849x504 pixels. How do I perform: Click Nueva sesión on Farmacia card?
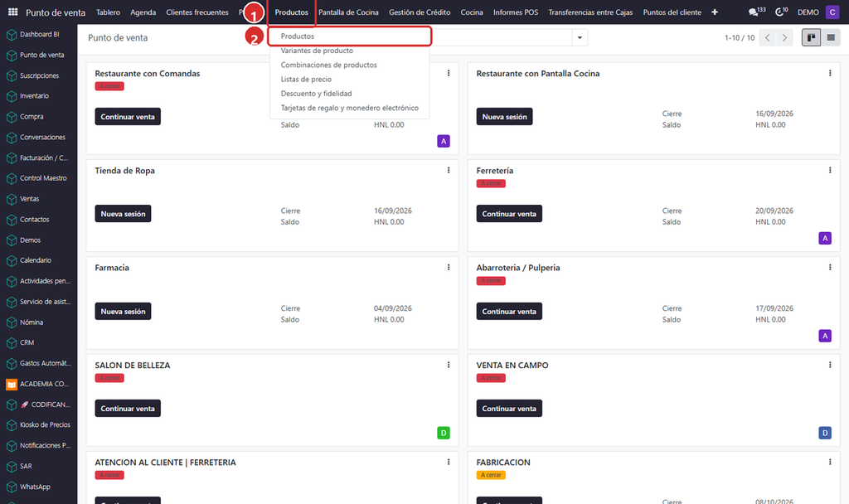coord(123,312)
